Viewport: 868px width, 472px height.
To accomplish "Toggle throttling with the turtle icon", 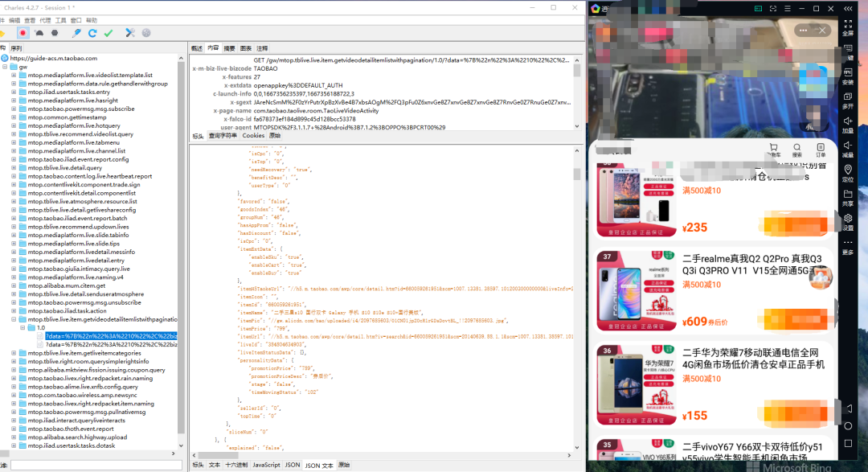I will click(39, 33).
